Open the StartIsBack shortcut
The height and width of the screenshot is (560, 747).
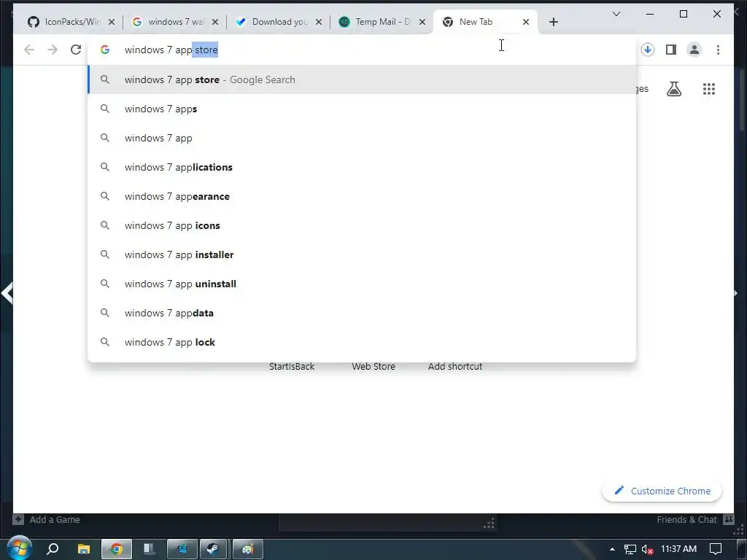tap(292, 367)
